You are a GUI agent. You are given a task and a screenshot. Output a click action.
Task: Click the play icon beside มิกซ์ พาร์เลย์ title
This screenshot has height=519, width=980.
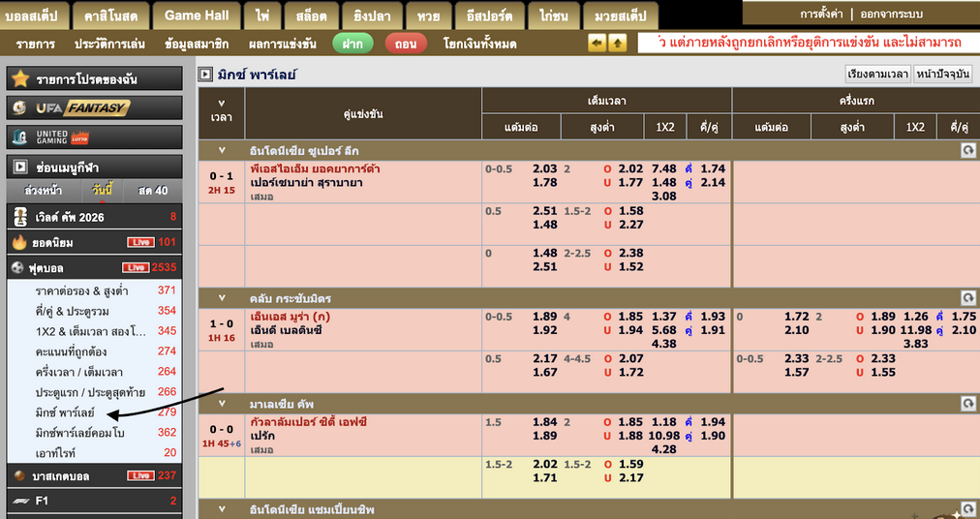(205, 75)
